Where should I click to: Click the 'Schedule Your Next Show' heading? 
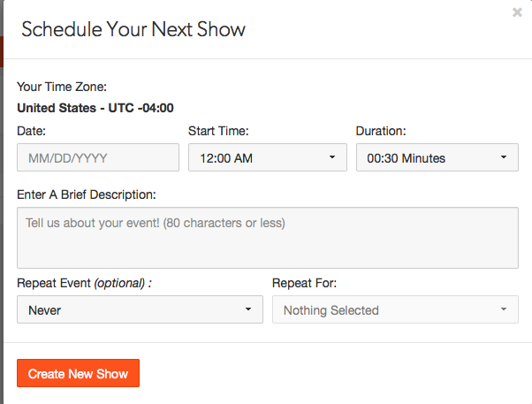tap(133, 29)
